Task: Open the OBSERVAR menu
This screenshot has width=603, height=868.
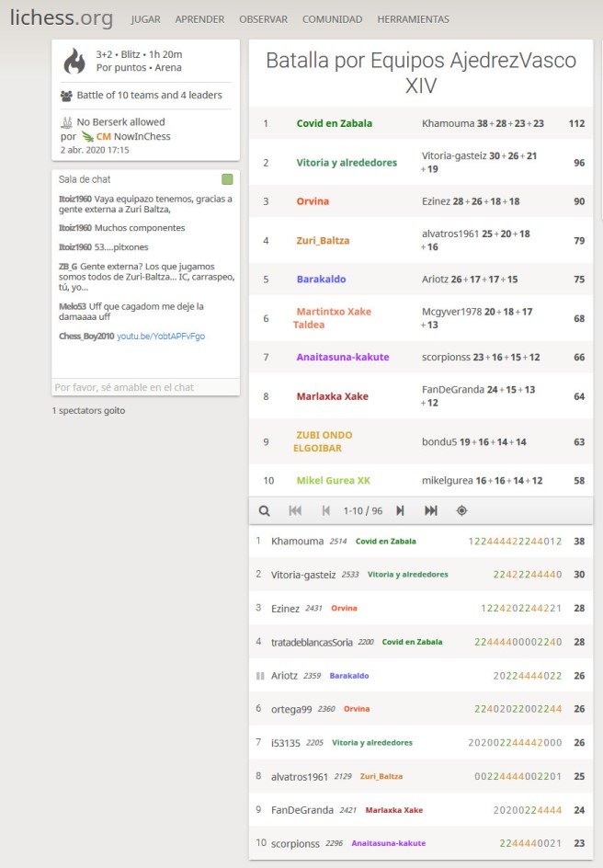Action: (x=263, y=19)
